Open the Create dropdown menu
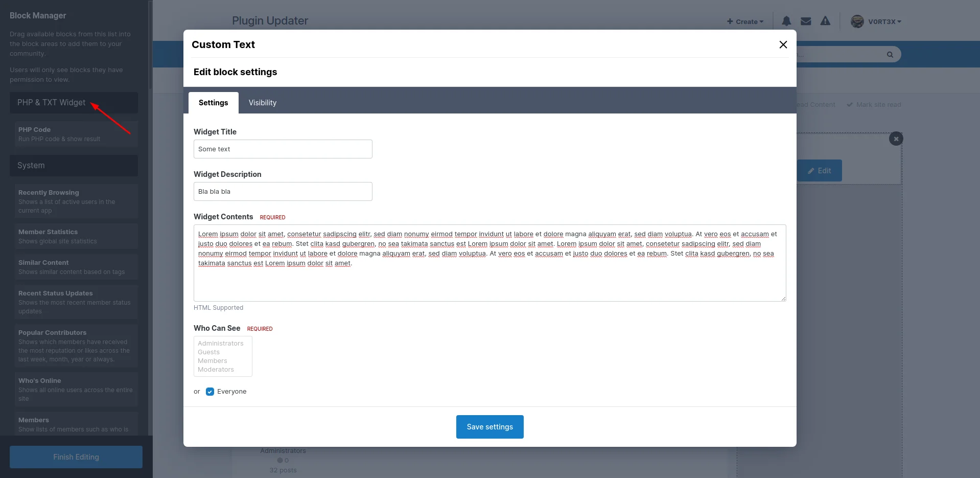Viewport: 980px width, 478px height. click(745, 21)
